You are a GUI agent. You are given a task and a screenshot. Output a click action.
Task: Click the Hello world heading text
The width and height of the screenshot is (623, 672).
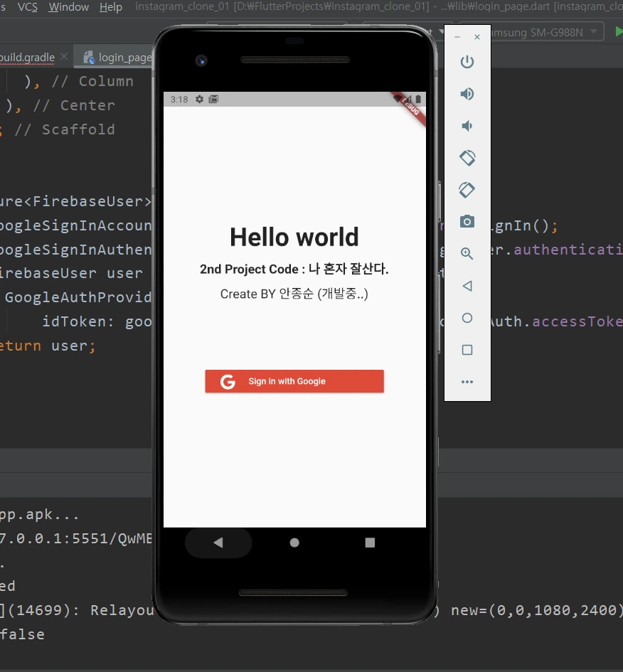click(x=294, y=237)
